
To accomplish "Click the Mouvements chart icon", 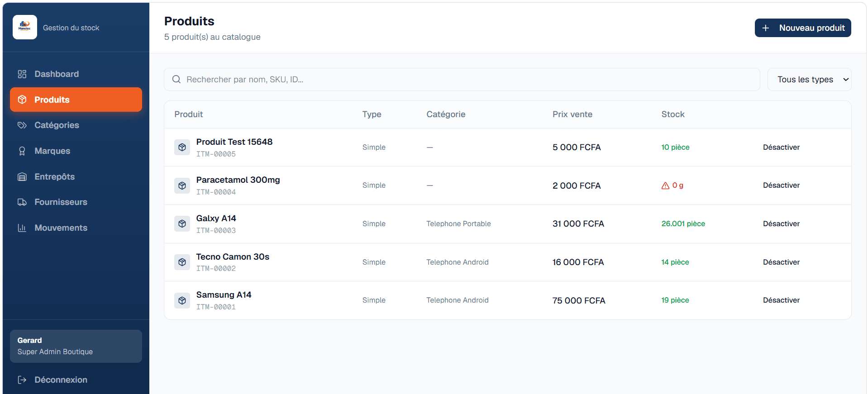I will point(22,228).
